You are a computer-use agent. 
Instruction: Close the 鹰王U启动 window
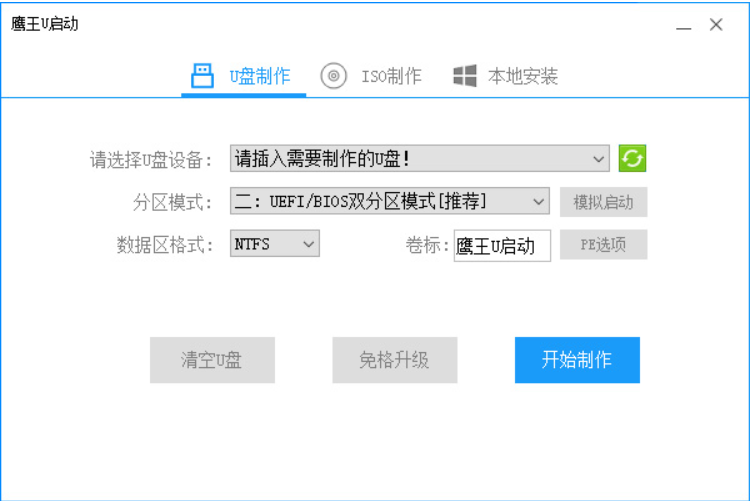point(716,24)
